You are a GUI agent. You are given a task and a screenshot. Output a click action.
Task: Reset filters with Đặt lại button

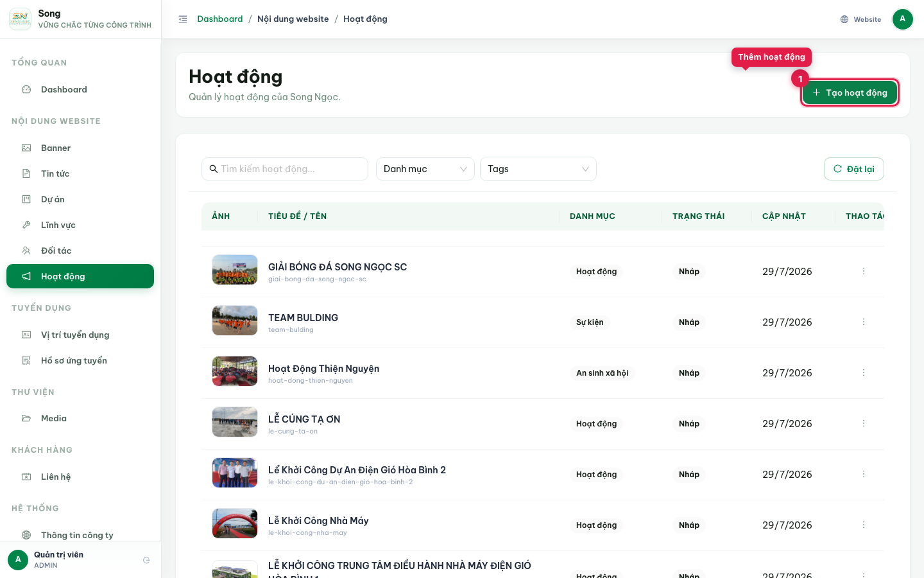point(854,169)
